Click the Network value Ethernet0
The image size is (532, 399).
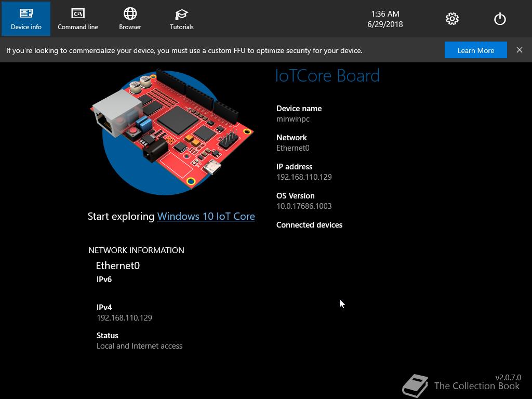pyautogui.click(x=293, y=148)
